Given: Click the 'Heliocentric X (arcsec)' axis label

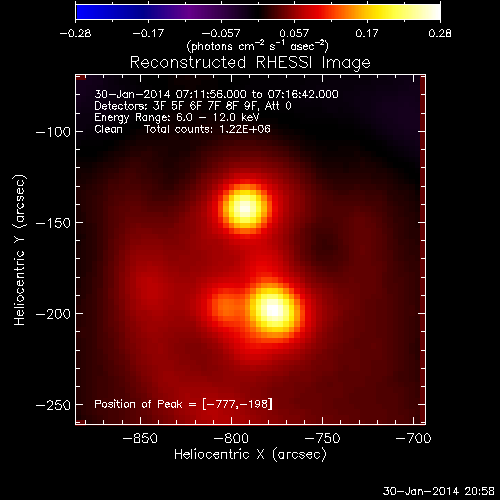Looking at the screenshot, I should (250, 454).
